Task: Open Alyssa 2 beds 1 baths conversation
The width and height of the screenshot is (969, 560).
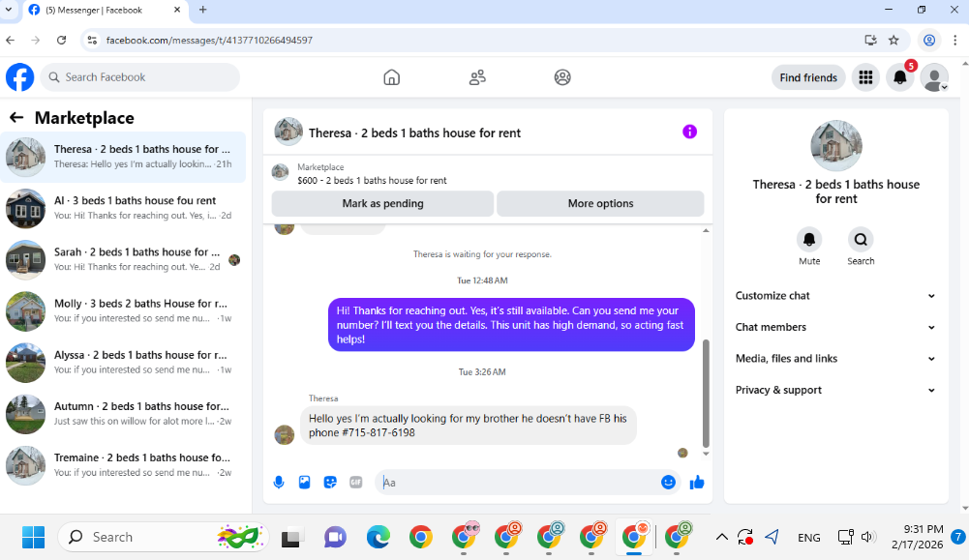Action: (124, 362)
